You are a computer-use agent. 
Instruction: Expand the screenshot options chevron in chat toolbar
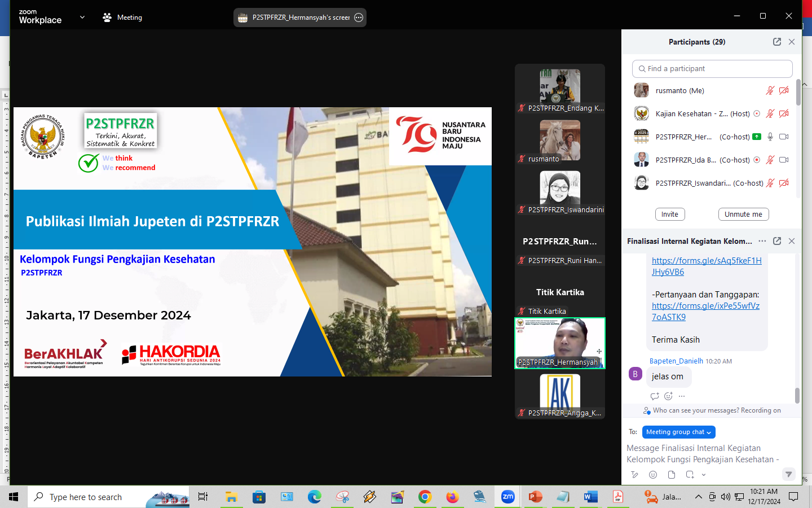point(704,475)
